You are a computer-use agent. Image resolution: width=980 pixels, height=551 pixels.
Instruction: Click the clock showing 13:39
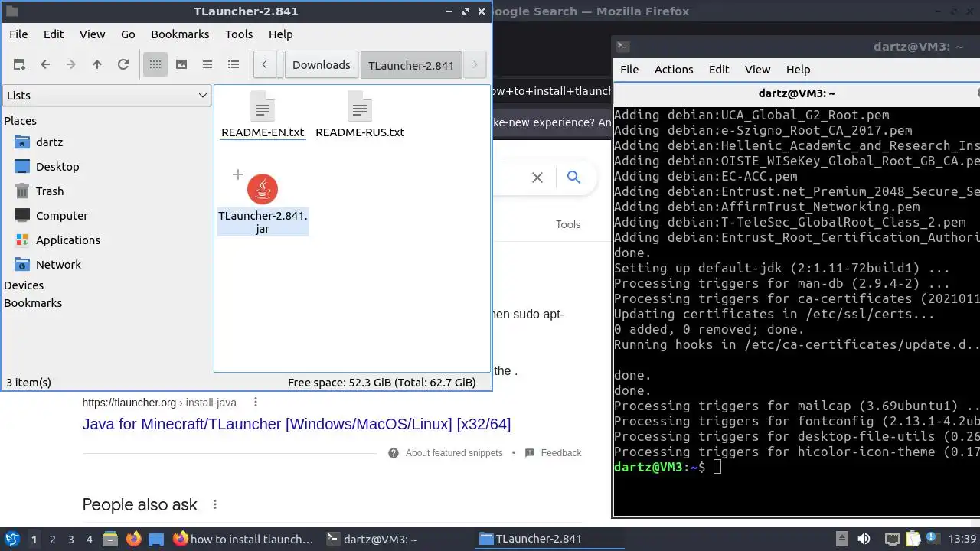[962, 539]
